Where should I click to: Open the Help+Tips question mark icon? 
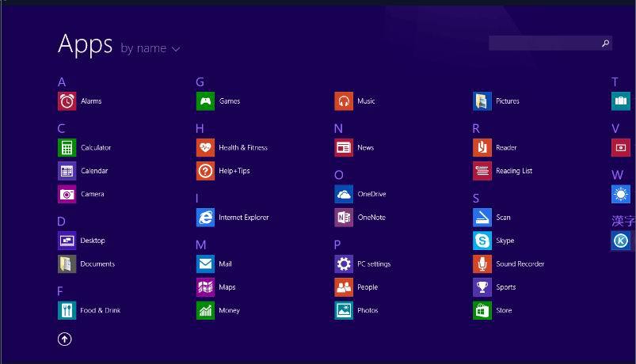205,171
